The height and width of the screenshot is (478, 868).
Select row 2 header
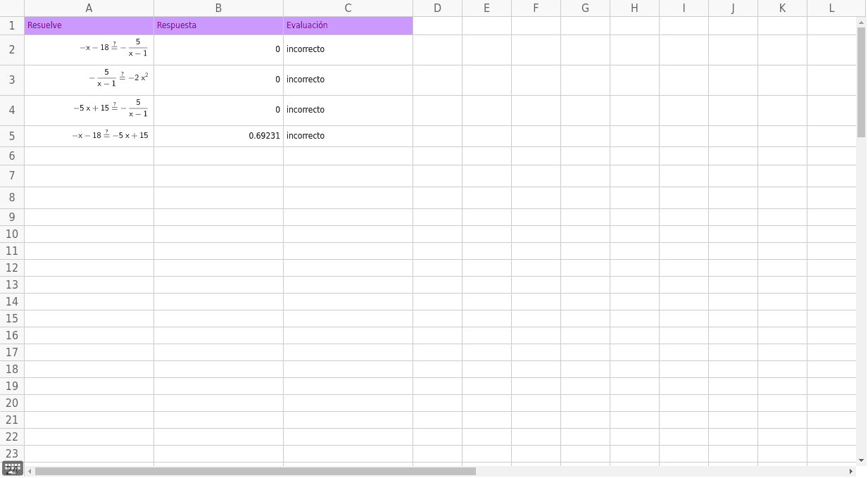tap(12, 50)
